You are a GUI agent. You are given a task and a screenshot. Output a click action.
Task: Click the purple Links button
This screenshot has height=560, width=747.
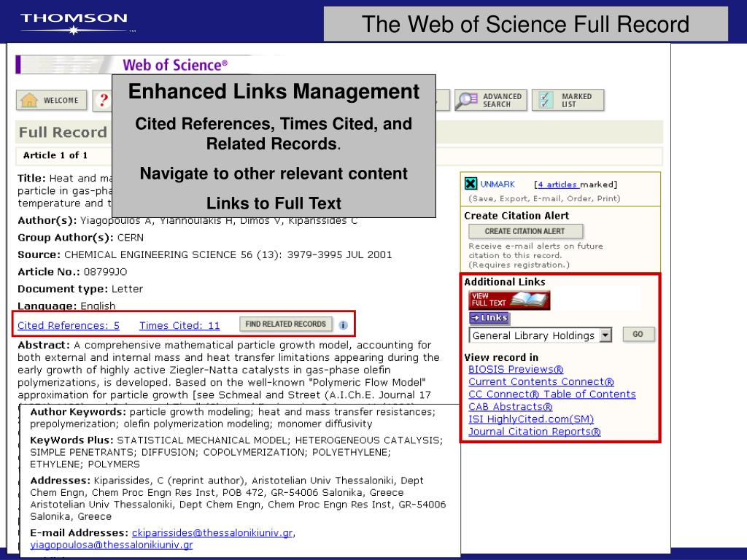[x=489, y=318]
